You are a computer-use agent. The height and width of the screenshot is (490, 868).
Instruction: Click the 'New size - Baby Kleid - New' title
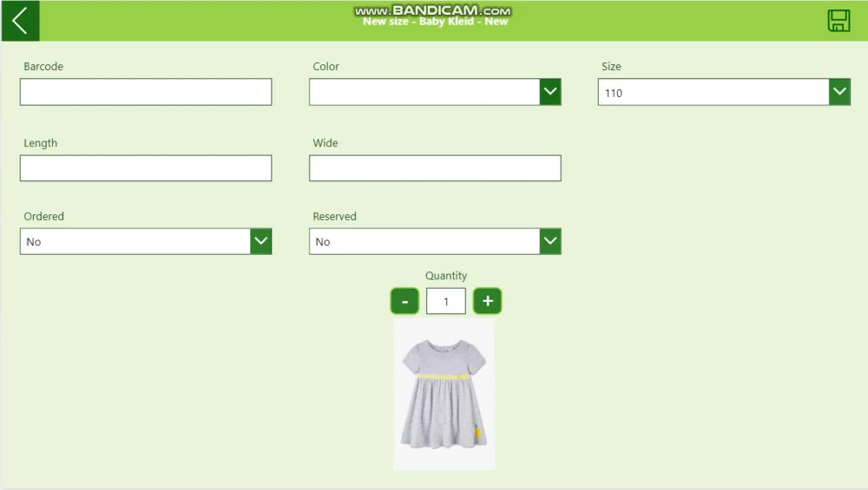435,22
